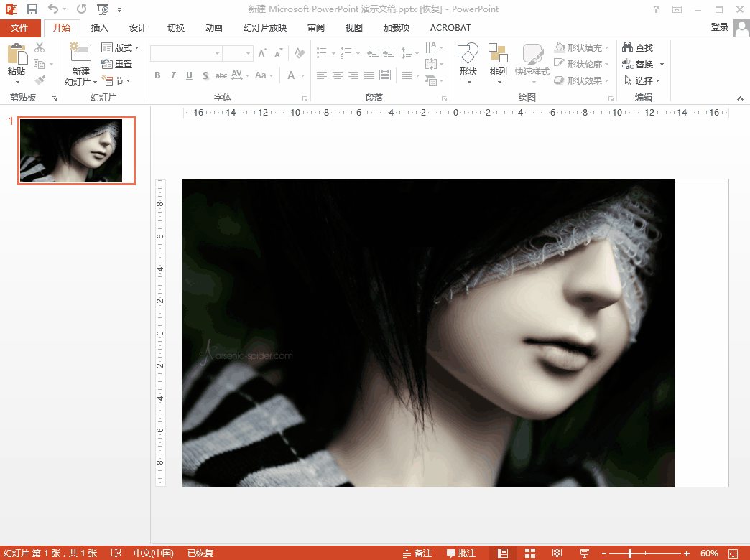Click the Copy icon
The height and width of the screenshot is (560, 750).
coord(40,64)
